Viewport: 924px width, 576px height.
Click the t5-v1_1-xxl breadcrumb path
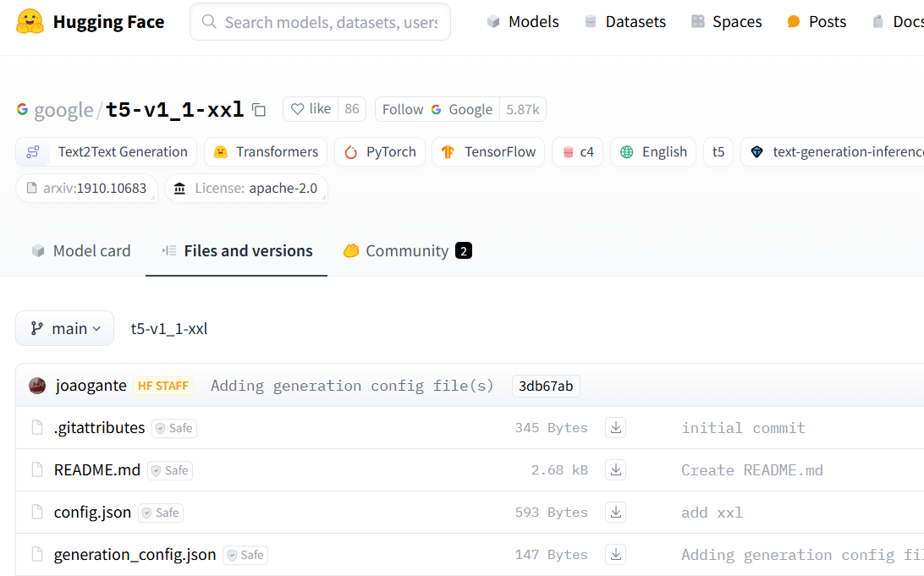pyautogui.click(x=169, y=329)
